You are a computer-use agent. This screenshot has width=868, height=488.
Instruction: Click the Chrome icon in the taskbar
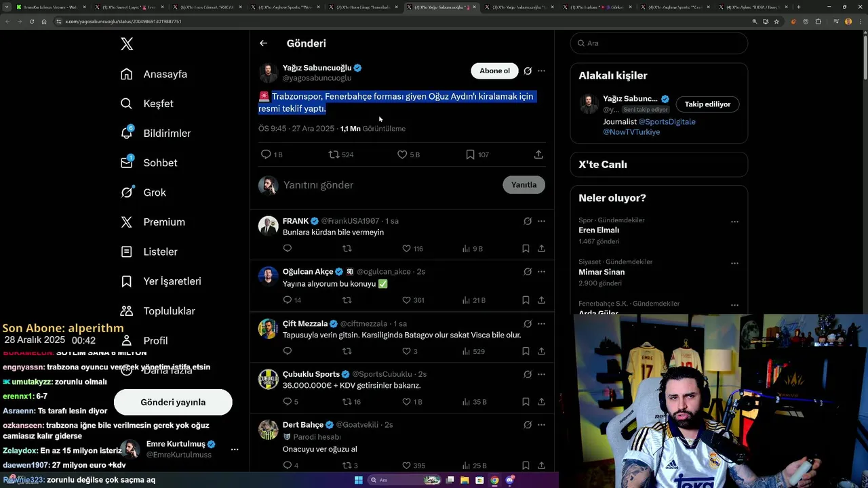click(494, 480)
